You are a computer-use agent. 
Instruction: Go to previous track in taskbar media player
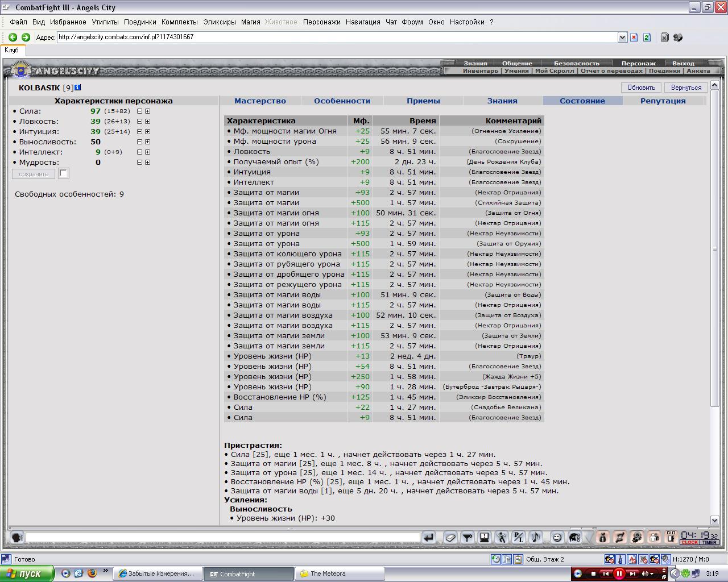pos(606,573)
